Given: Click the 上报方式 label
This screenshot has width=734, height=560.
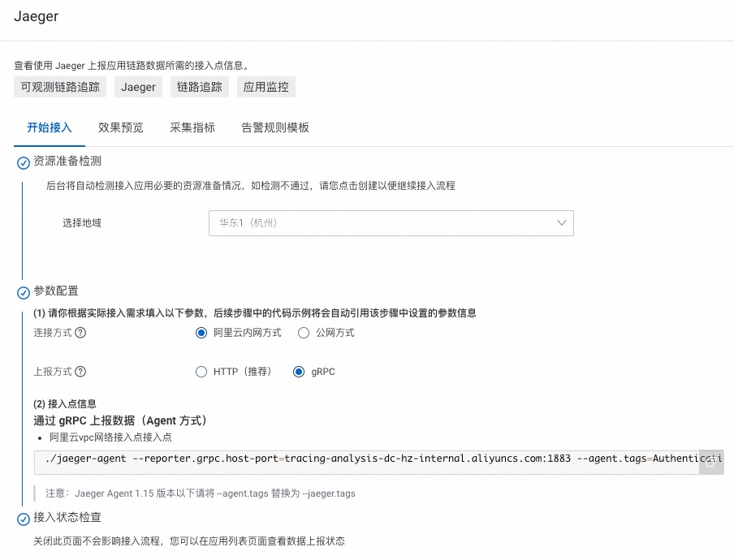Looking at the screenshot, I should click(x=53, y=372).
